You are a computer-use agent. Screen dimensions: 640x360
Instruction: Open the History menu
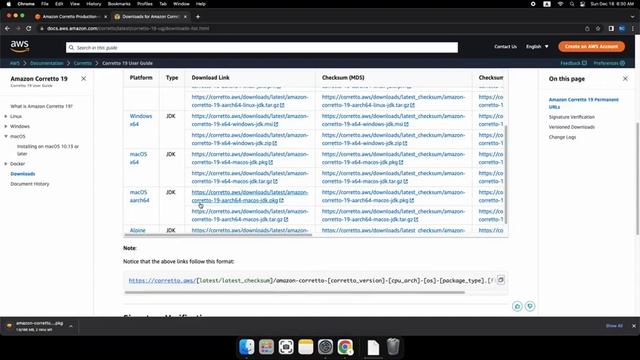(x=93, y=4)
